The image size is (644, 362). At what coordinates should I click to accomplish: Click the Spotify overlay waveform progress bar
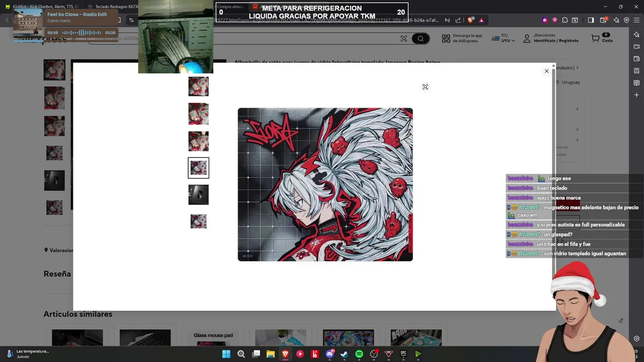point(81,33)
